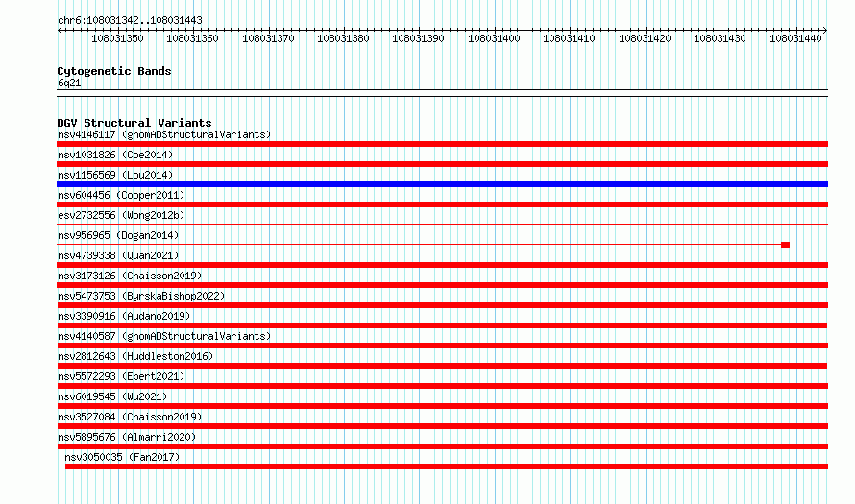Click ruler position 108031400
855x504 pixels.
pos(494,38)
